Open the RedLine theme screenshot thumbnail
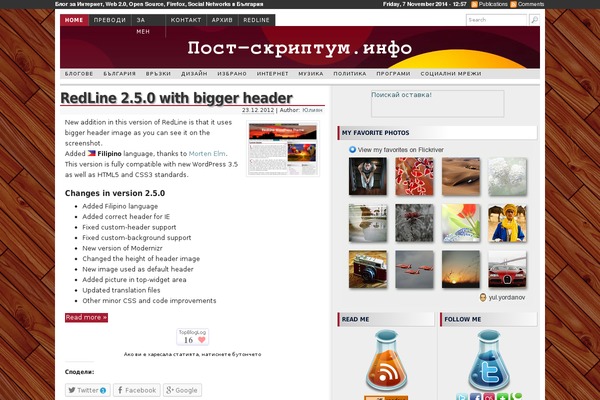600x400 pixels. tap(283, 149)
